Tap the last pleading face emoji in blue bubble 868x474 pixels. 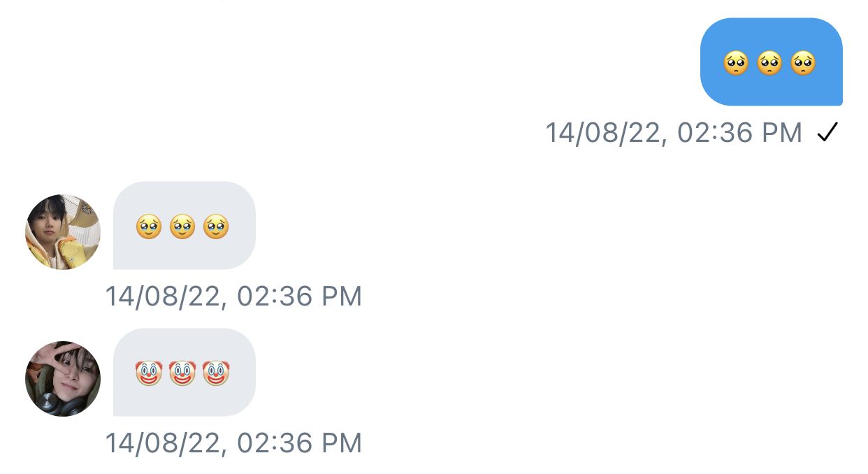coord(803,64)
